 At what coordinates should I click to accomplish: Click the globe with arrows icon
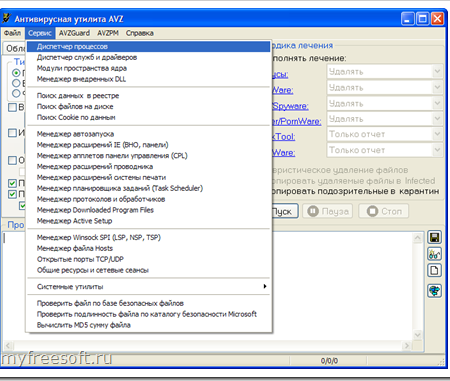point(434,291)
